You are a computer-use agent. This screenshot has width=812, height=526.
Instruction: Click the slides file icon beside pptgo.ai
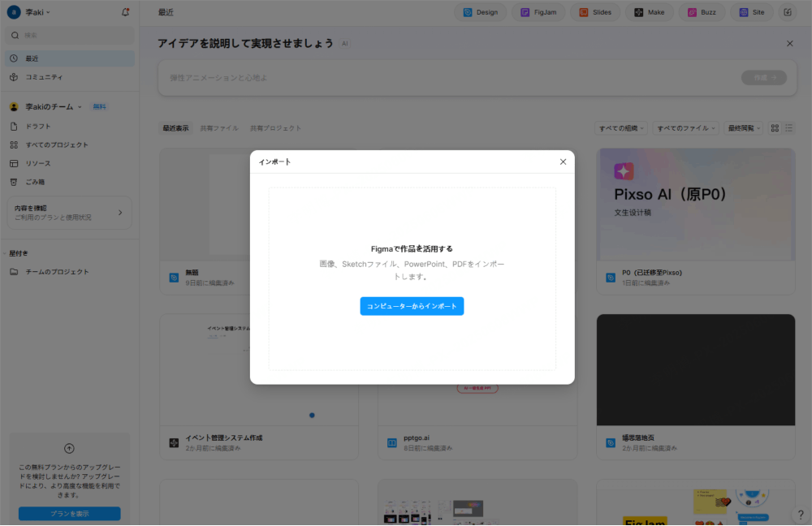coord(392,443)
